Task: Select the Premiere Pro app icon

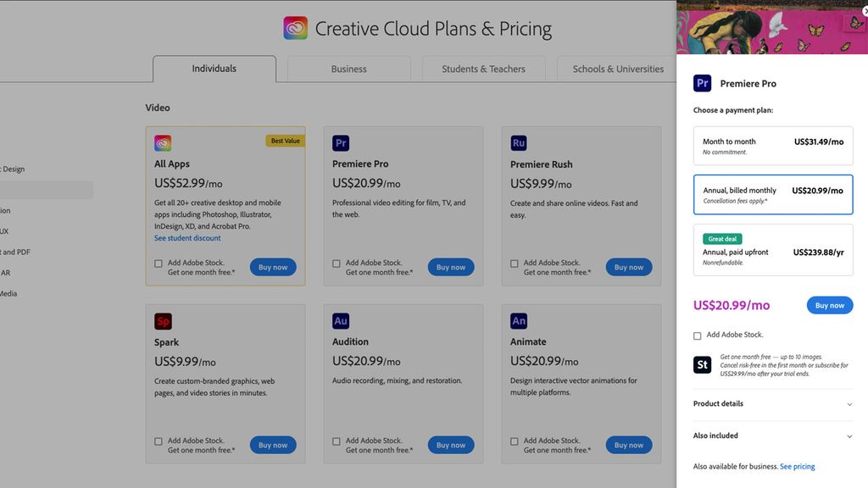Action: 340,142
